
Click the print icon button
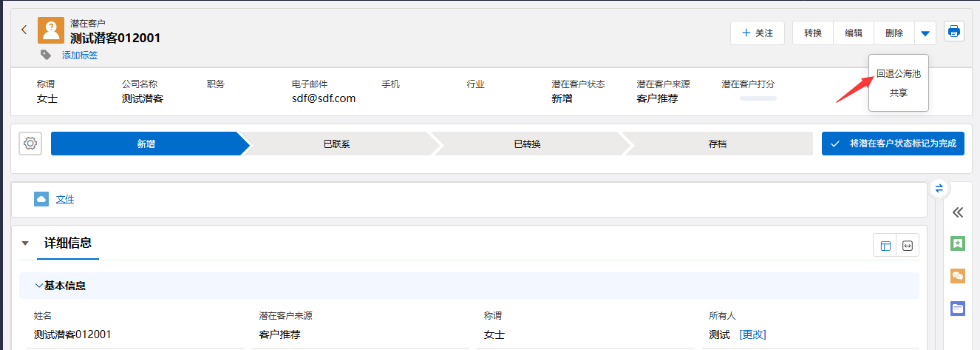pos(954,32)
